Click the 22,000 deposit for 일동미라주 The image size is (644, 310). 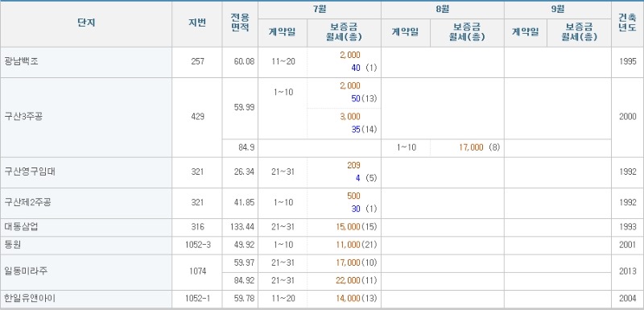(348, 281)
